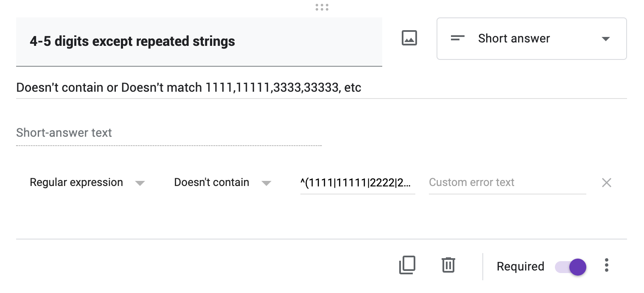Screen dimensions: 644x293
Task: Remove the response validation rule with X
Action: point(607,183)
